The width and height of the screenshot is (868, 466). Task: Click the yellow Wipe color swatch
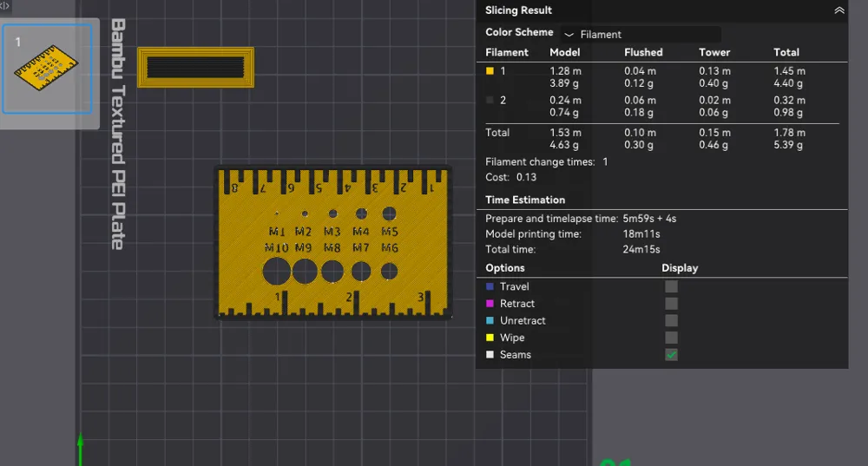tap(490, 338)
